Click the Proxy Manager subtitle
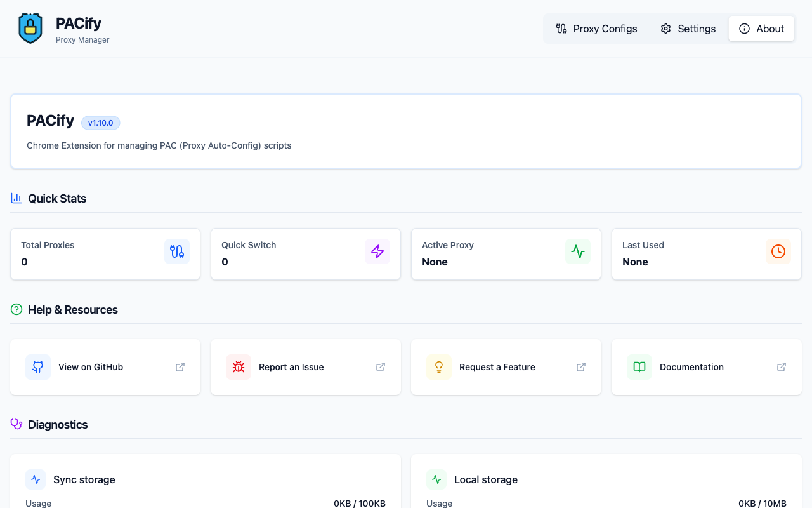Viewport: 812px width, 508px height. pos(82,40)
